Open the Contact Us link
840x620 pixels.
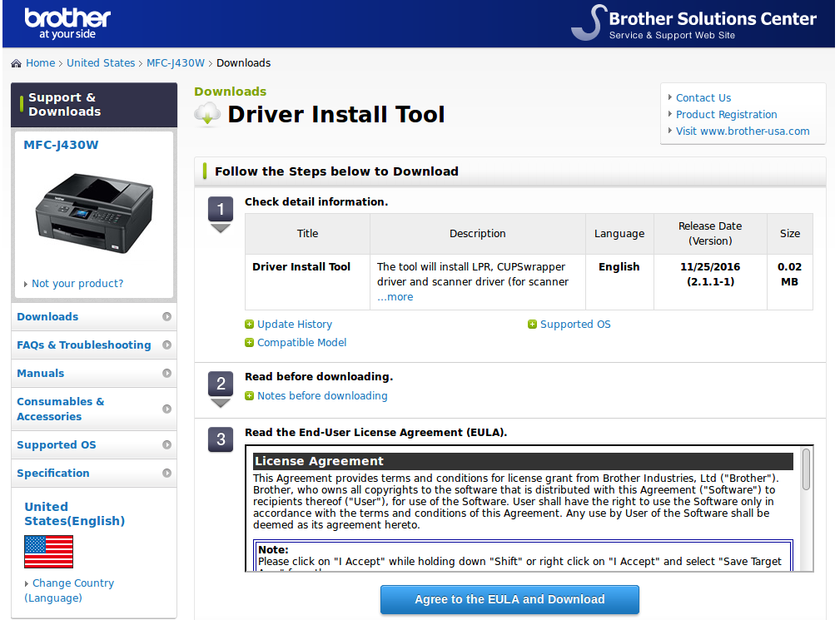pos(703,98)
